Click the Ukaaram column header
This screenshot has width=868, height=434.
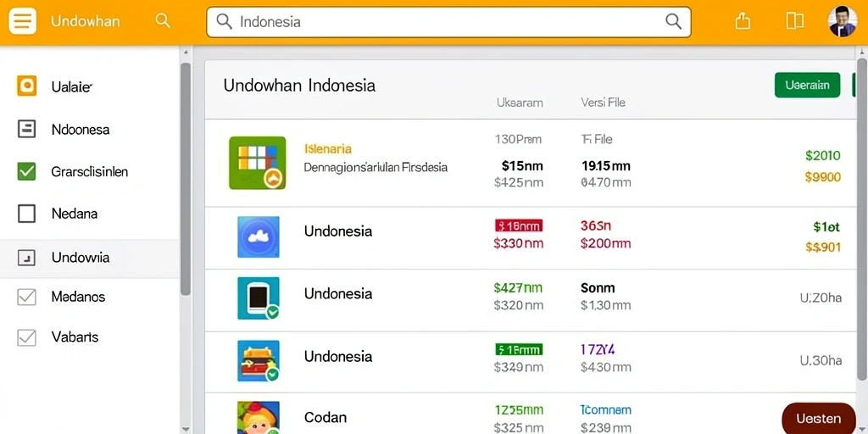520,103
